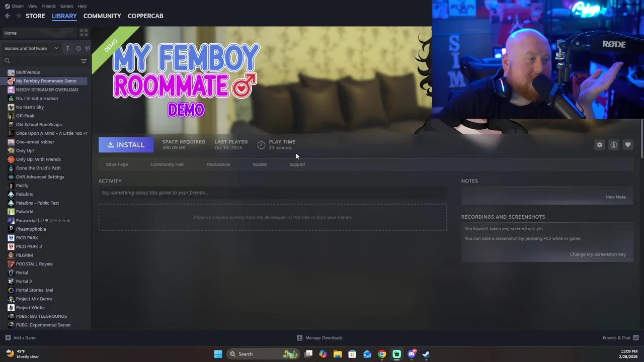The height and width of the screenshot is (362, 644).
Task: Click the library search magnifier icon
Action: pos(8,61)
